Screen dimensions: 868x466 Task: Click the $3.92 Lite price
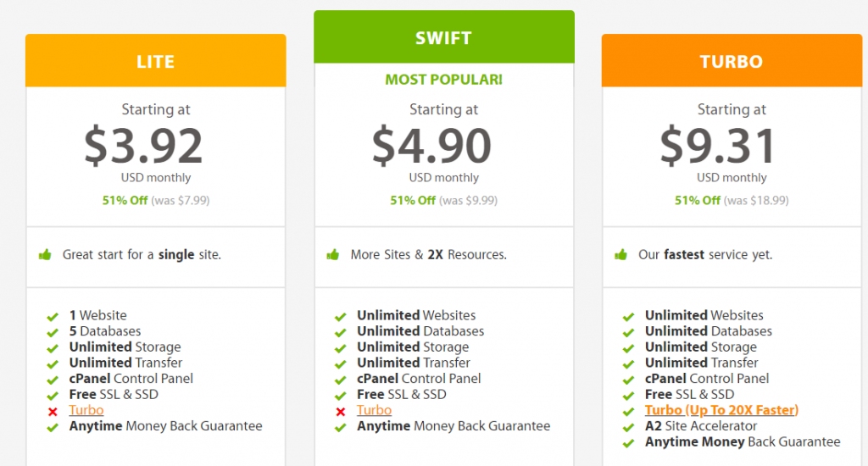click(144, 146)
